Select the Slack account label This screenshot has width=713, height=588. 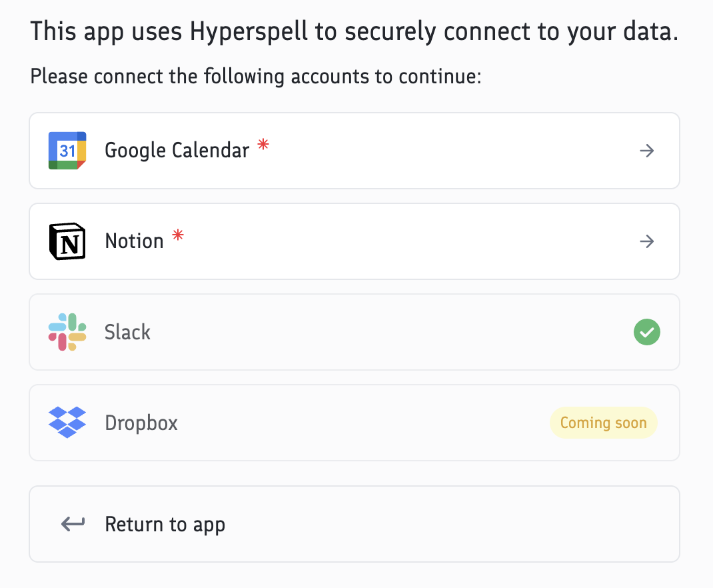127,332
